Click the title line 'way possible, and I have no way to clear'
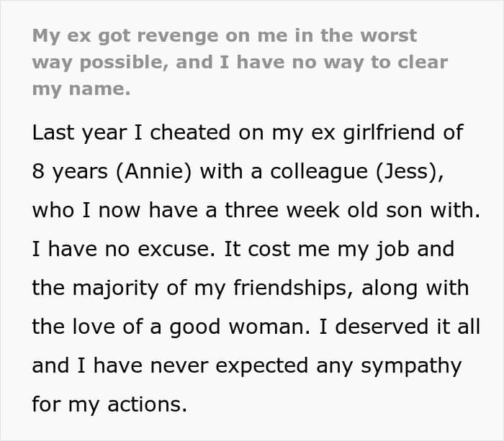 tap(240, 63)
